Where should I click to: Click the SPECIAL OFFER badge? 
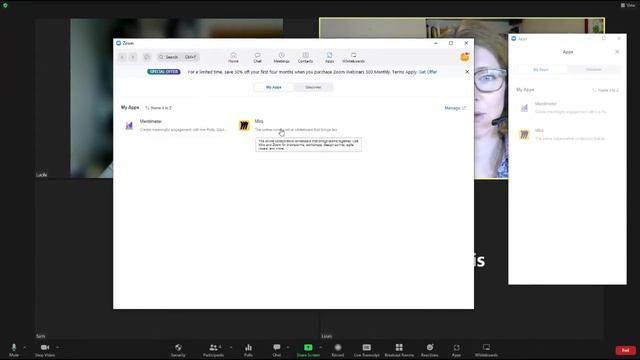[164, 72]
